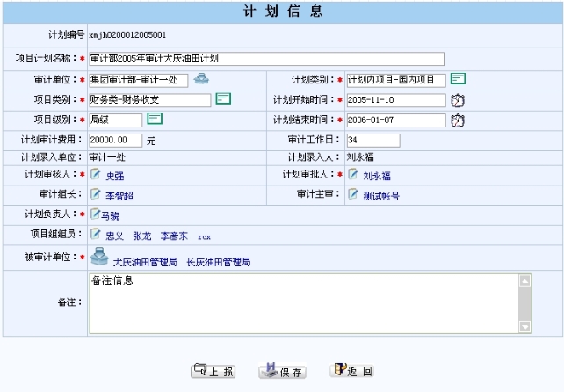Click the 审计工作日 input field

pos(372,140)
